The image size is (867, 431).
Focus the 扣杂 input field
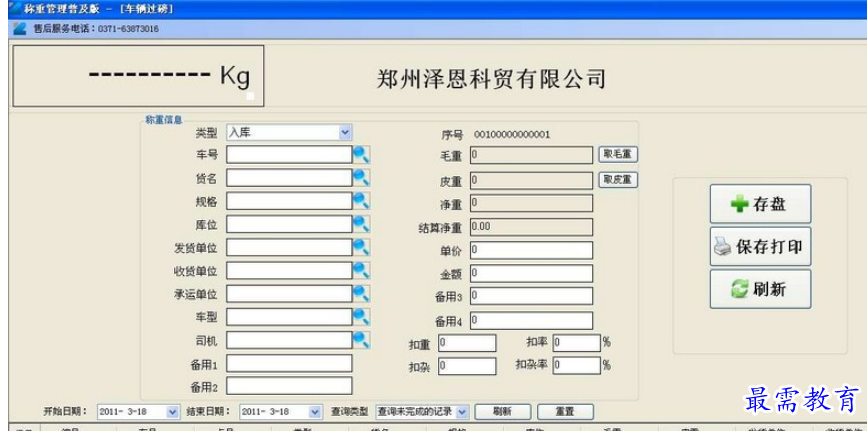[467, 366]
